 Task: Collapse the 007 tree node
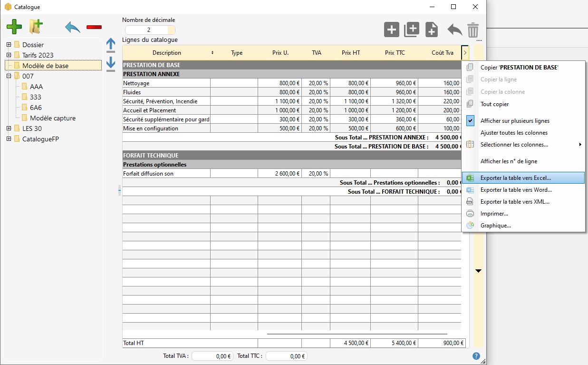pyautogui.click(x=9, y=76)
